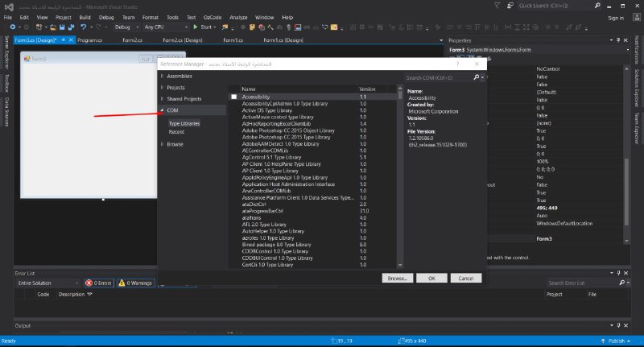Image resolution: width=644 pixels, height=347 pixels.
Task: Close the Form3.cs [Design] tab
Action: coord(71,40)
